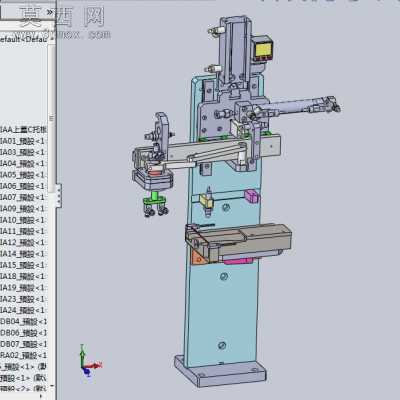
Task: Click the horizontal scroll right arrow of the tree
Action: pyautogui.click(x=41, y=396)
